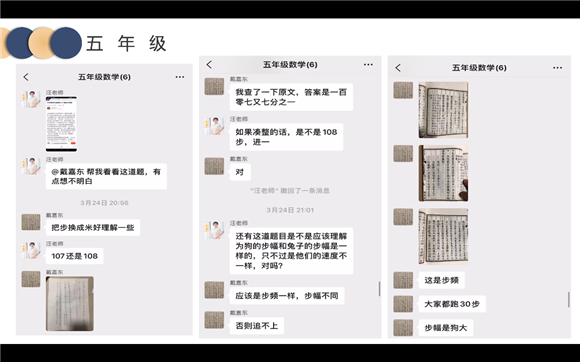Click middle chat panel scrollbar handle
The image size is (580, 362).
(379, 289)
